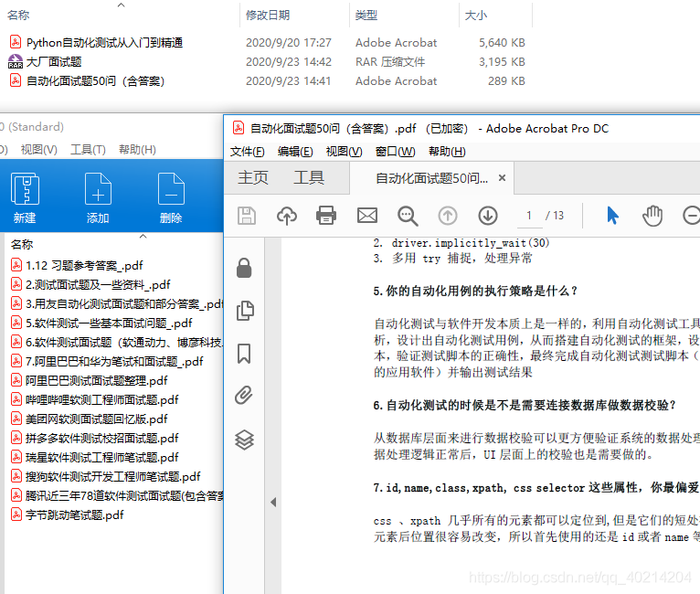Viewport: 700px width, 594px height.
Task: Click question 6 heading in PDF
Action: pos(525,405)
